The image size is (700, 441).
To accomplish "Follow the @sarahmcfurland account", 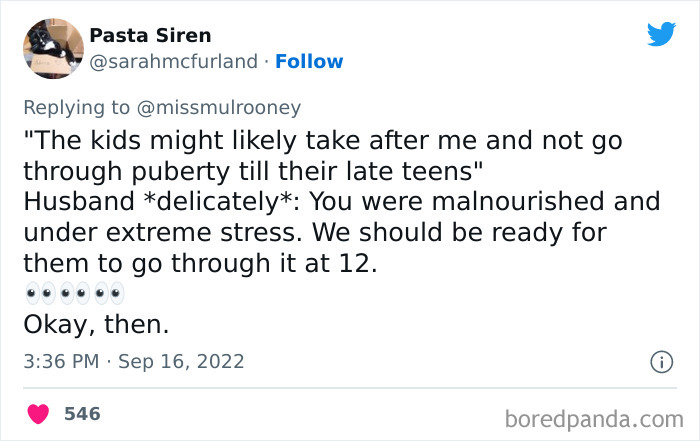I will point(309,61).
